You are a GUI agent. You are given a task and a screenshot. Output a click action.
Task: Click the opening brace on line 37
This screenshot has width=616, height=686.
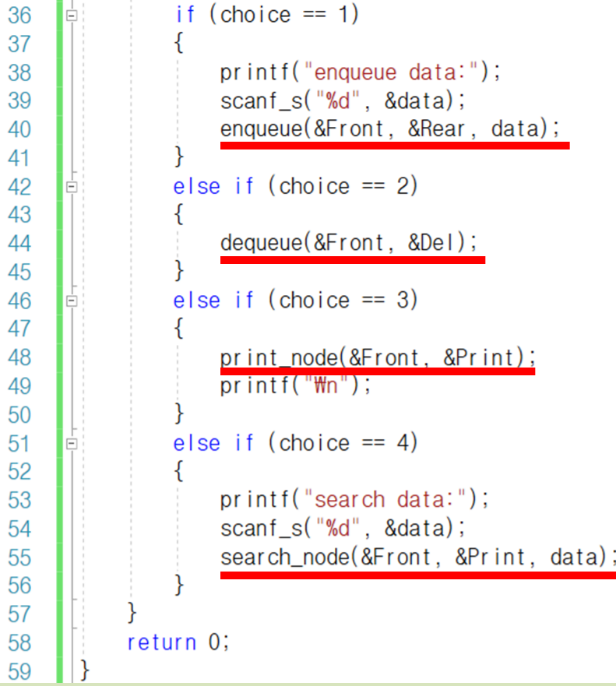point(178,43)
